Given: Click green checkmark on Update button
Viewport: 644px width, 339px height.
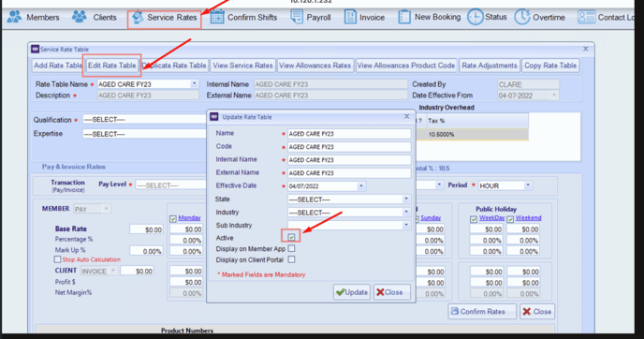Looking at the screenshot, I should (x=340, y=292).
